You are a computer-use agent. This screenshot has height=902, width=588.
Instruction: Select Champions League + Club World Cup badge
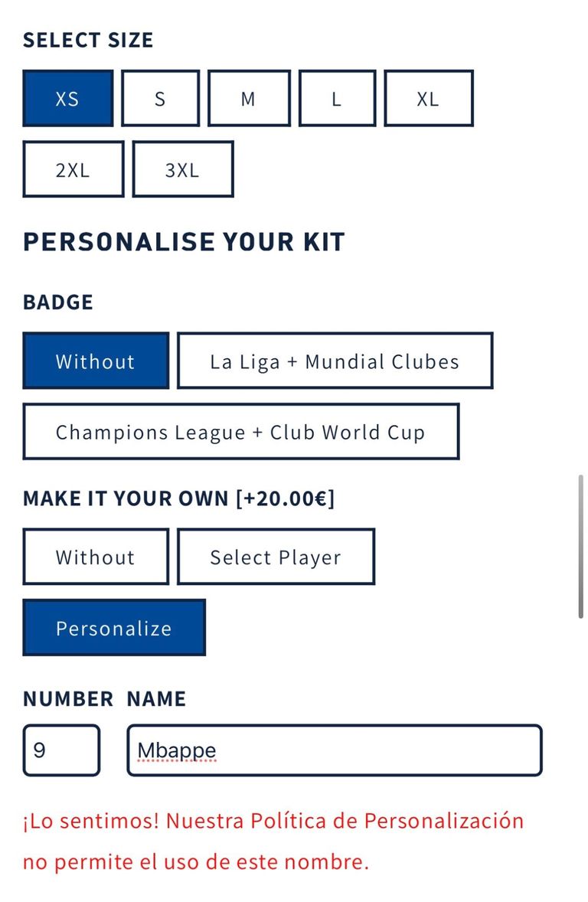tap(240, 432)
